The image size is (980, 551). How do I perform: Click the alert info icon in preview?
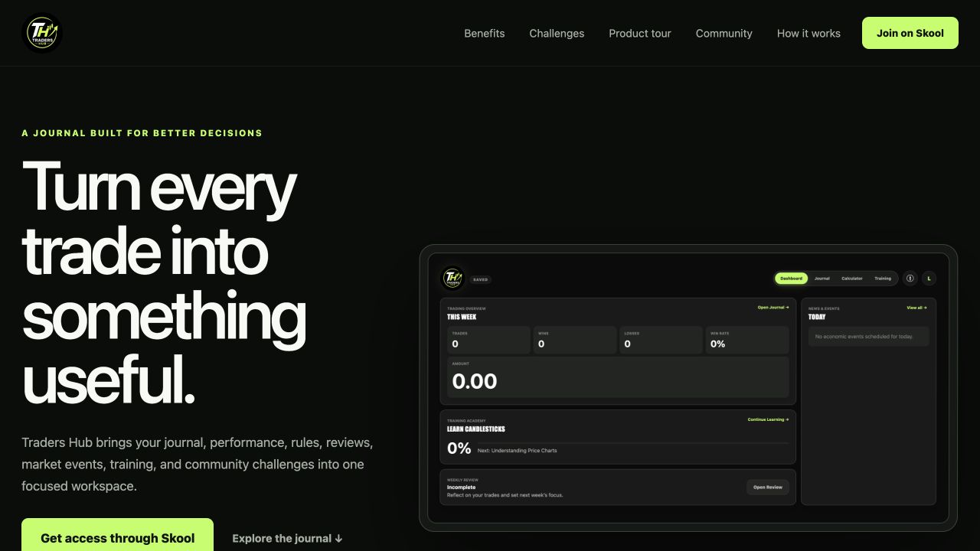tap(910, 279)
